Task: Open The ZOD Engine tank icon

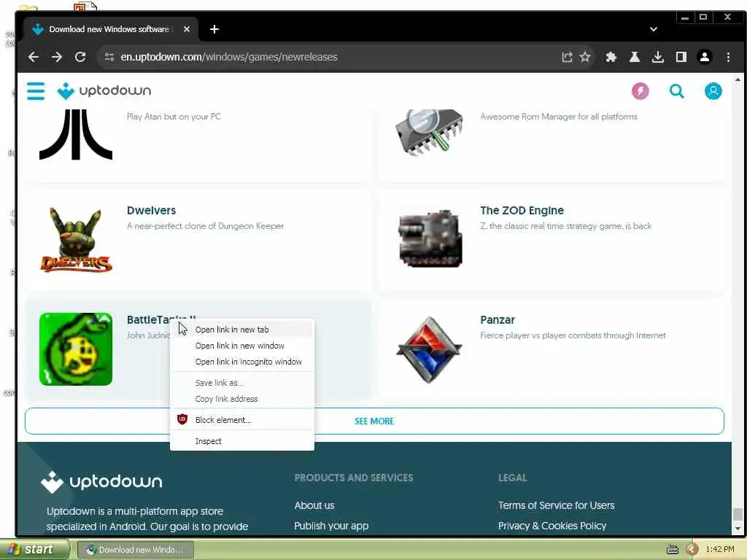Action: coord(430,239)
